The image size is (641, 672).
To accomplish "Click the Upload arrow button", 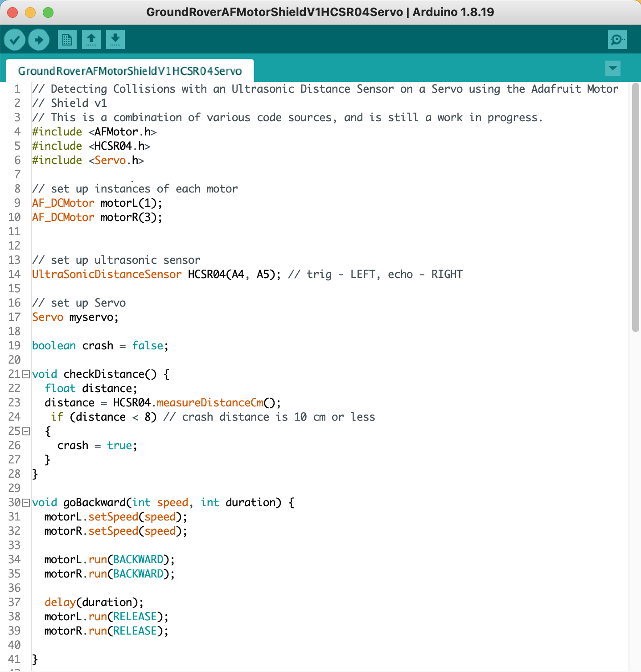I will tap(39, 40).
